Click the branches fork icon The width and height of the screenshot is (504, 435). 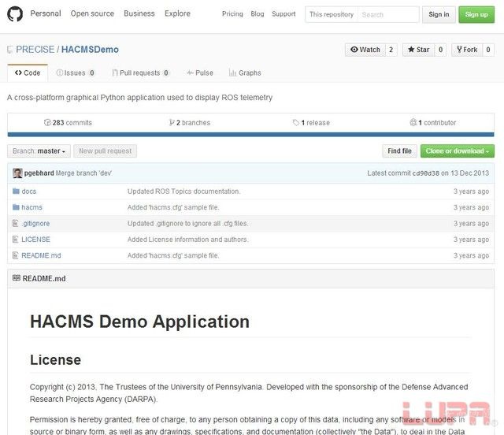(x=172, y=123)
